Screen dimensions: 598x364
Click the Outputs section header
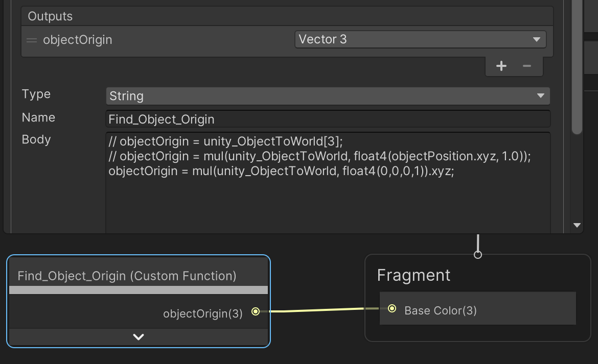[50, 16]
